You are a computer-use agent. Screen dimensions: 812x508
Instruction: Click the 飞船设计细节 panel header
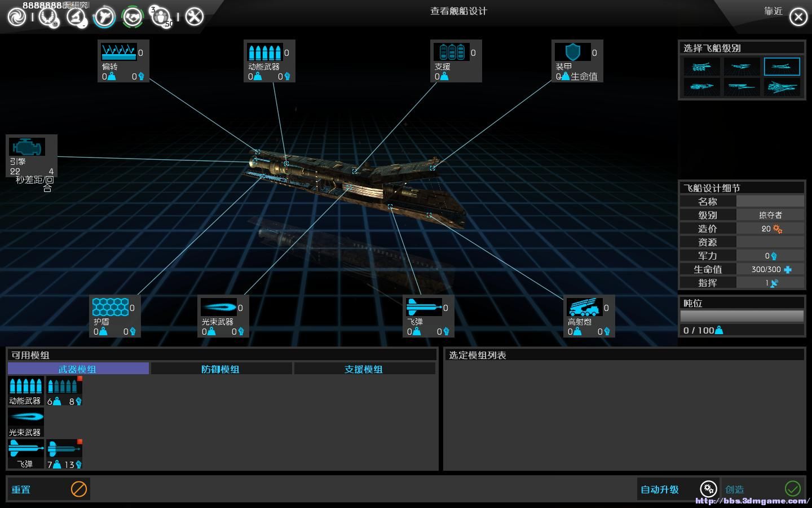coord(742,188)
